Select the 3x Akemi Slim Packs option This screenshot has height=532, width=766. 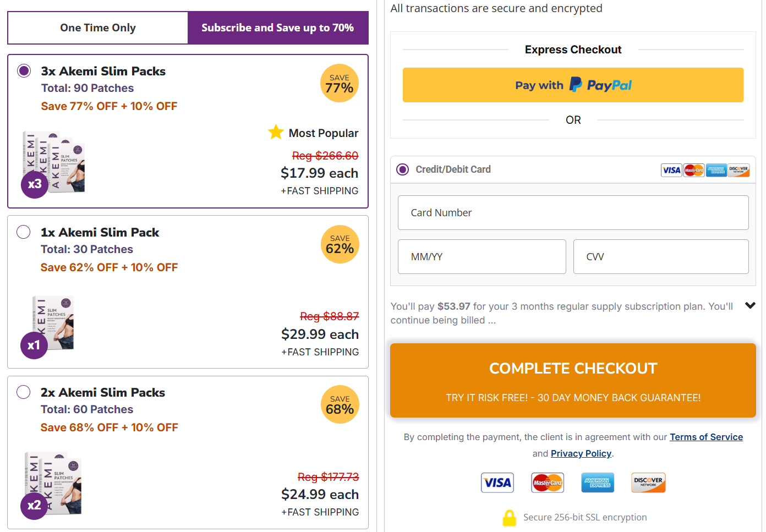[x=24, y=71]
